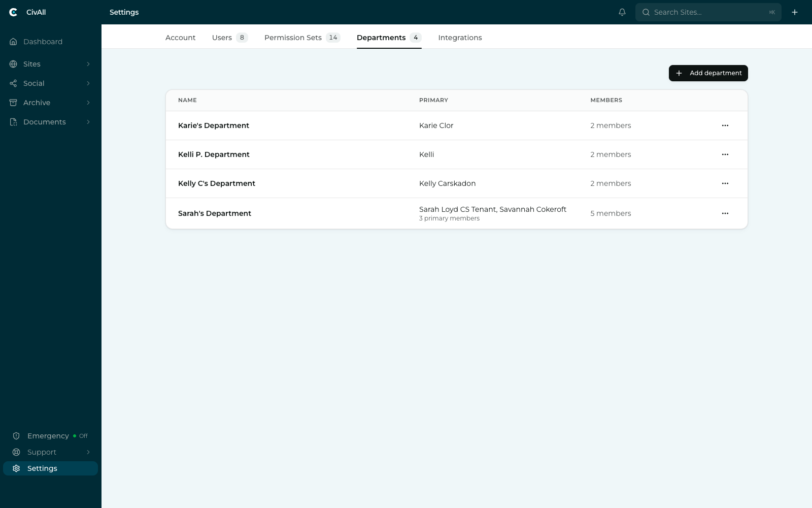This screenshot has height=508, width=812.
Task: Open the Integrations tab
Action: (460, 38)
